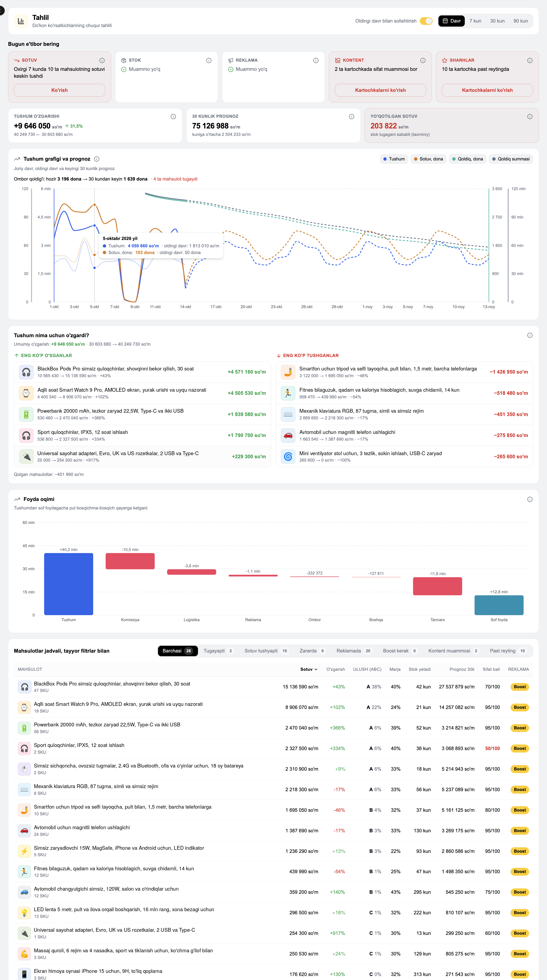Toggle Oldingi davr bilan solishtirish switch

click(426, 21)
